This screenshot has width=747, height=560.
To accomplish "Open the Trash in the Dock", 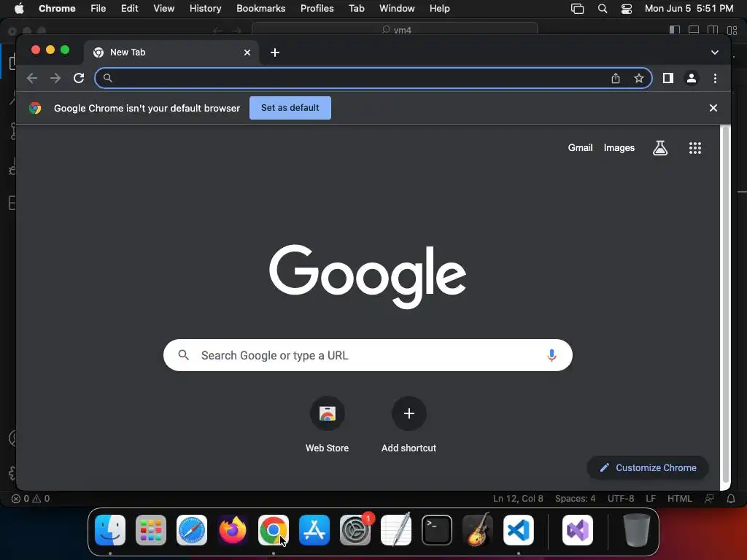I will pyautogui.click(x=636, y=530).
